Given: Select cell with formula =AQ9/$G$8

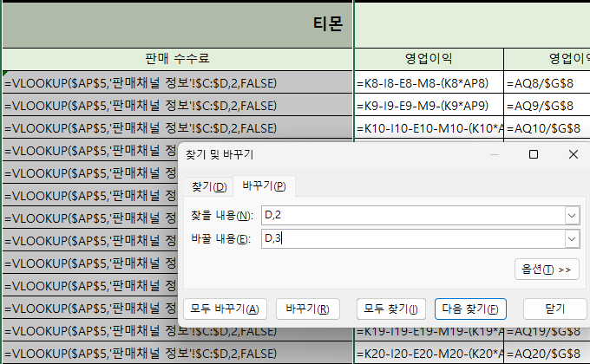Looking at the screenshot, I should point(547,105).
